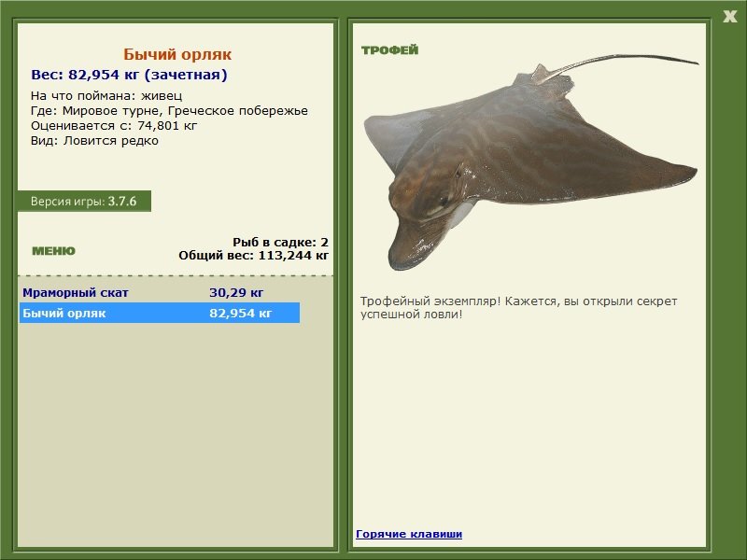The height and width of the screenshot is (560, 747).
Task: Click the Трофейный экземпляр description text
Action: [x=518, y=308]
